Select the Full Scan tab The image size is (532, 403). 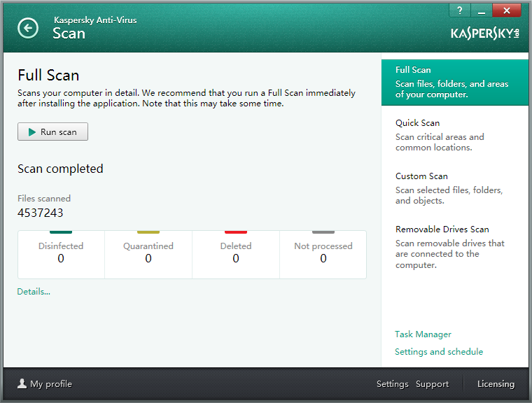click(454, 83)
